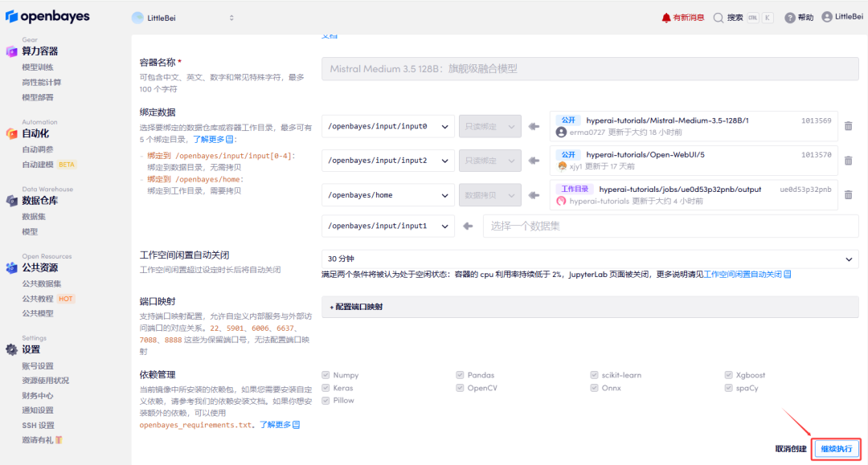Screen dimensions: 868x465
Task: Expand the LittleBei workspace switcher
Action: click(x=231, y=18)
